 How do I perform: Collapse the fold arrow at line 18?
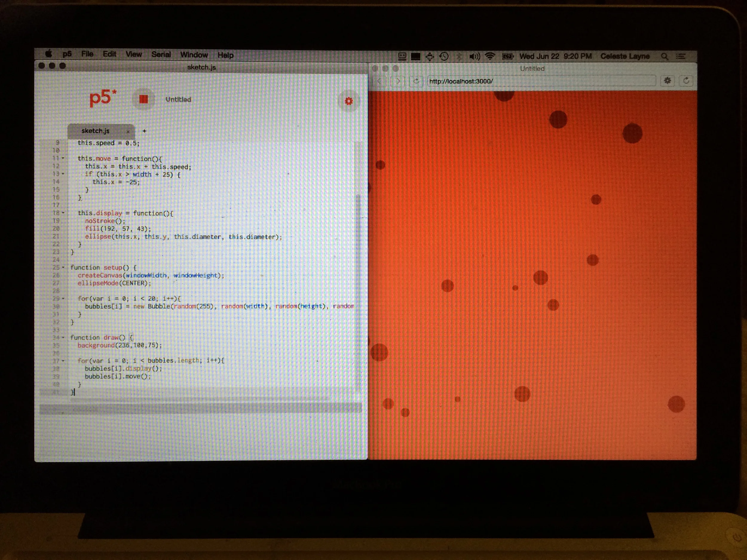tap(63, 213)
